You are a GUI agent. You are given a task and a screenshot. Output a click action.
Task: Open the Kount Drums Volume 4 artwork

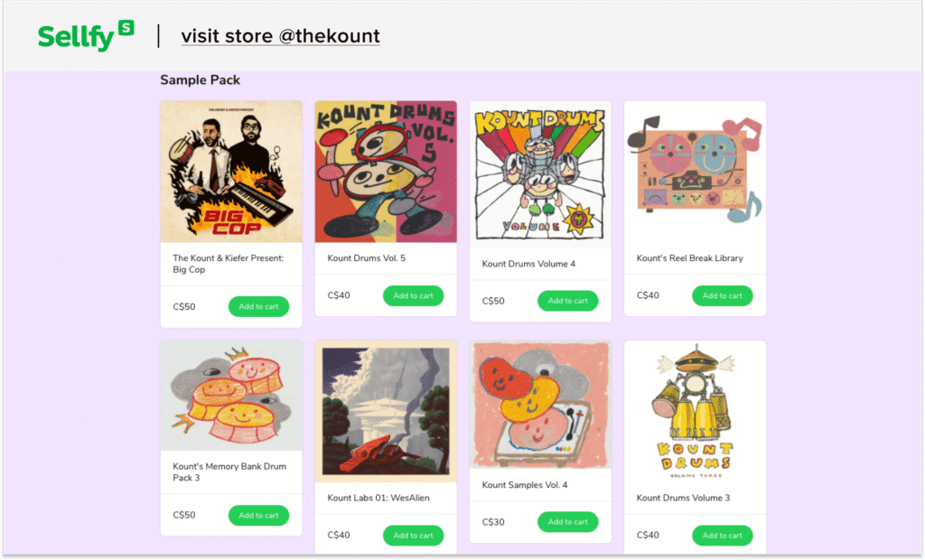[540, 173]
